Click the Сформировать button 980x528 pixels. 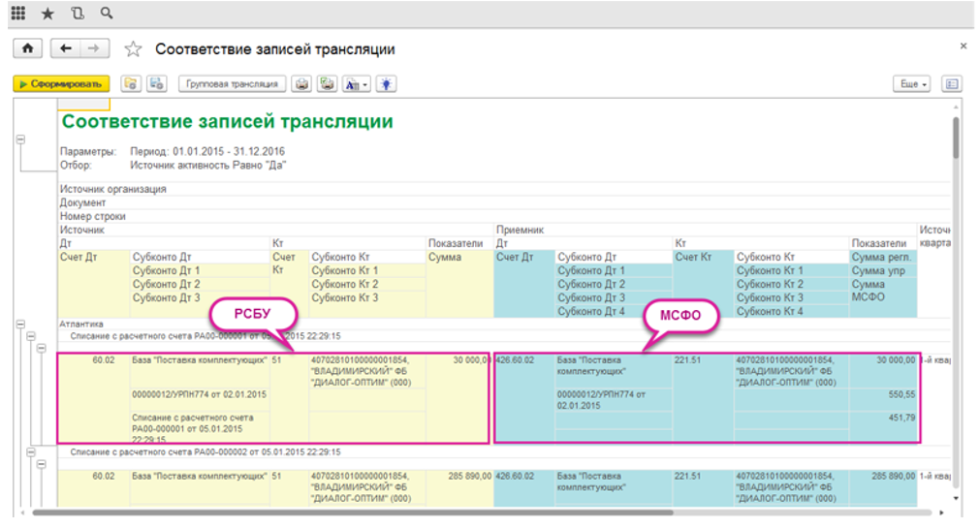pos(61,84)
